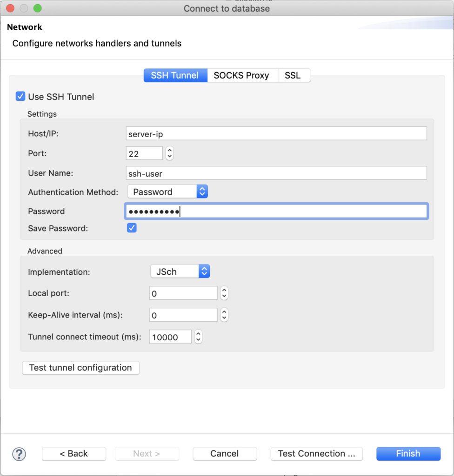The height and width of the screenshot is (476, 454).
Task: Switch to the SOCKS Proxy tab
Action: click(242, 75)
